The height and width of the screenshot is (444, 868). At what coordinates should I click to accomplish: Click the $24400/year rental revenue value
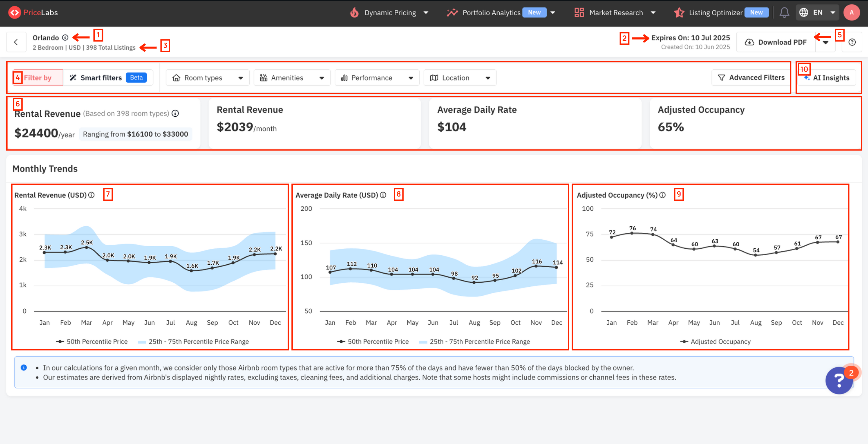(44, 133)
